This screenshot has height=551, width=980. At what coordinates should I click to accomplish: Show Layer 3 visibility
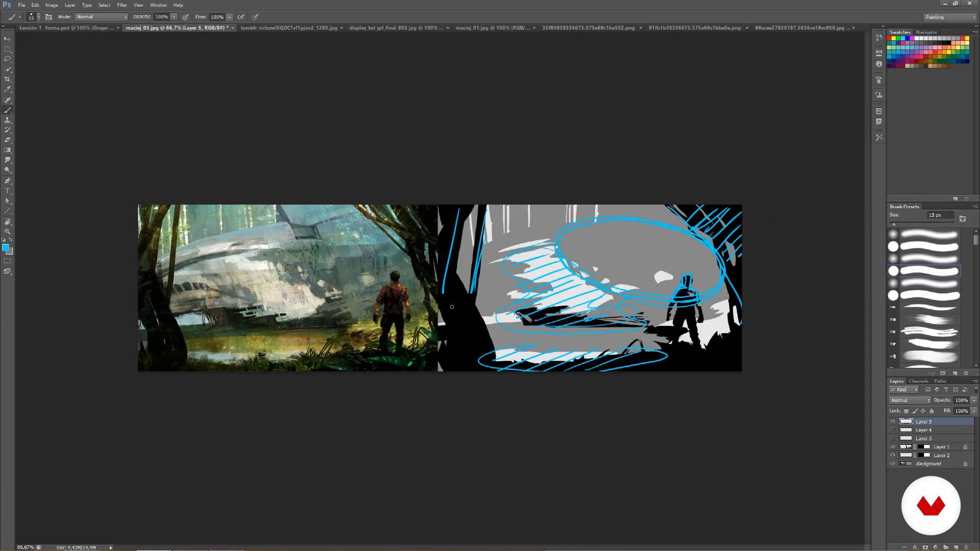(893, 438)
